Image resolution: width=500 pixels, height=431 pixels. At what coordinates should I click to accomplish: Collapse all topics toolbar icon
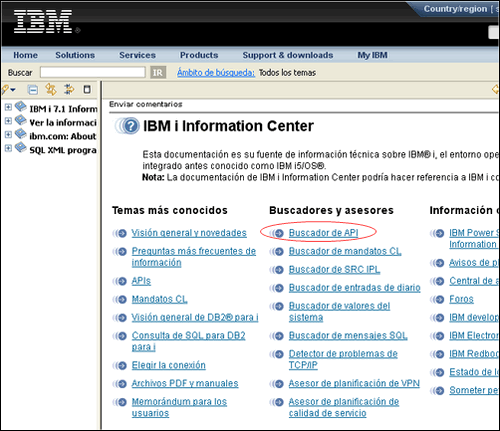pyautogui.click(x=33, y=90)
